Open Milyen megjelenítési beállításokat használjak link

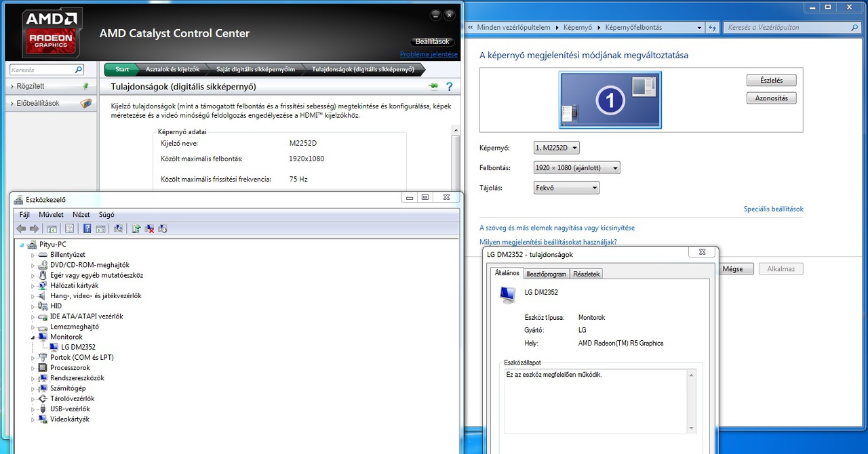point(548,242)
